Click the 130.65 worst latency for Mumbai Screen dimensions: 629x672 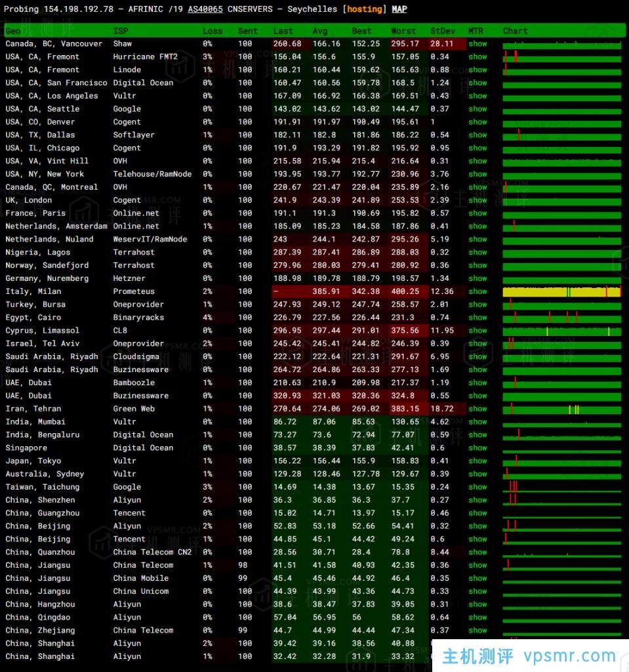405,422
